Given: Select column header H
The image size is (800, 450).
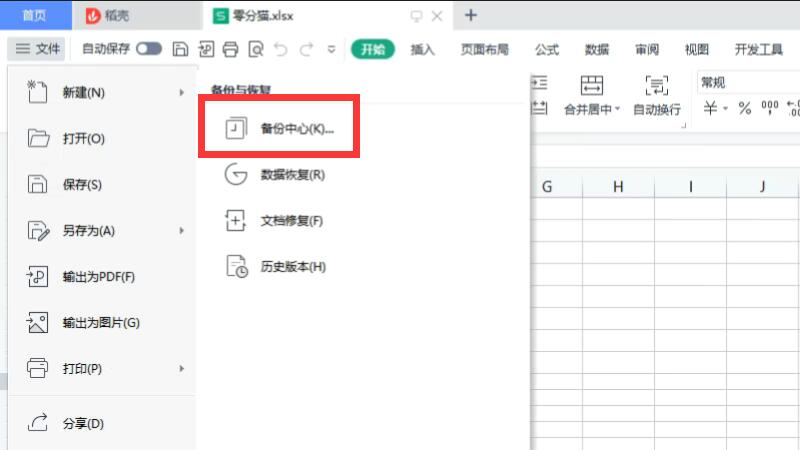Looking at the screenshot, I should (x=618, y=186).
